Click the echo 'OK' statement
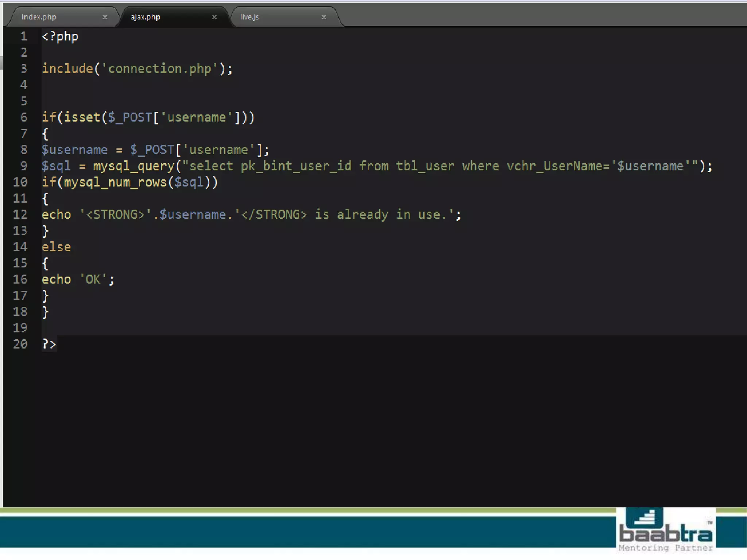Viewport: 747px width, 560px height. click(78, 280)
